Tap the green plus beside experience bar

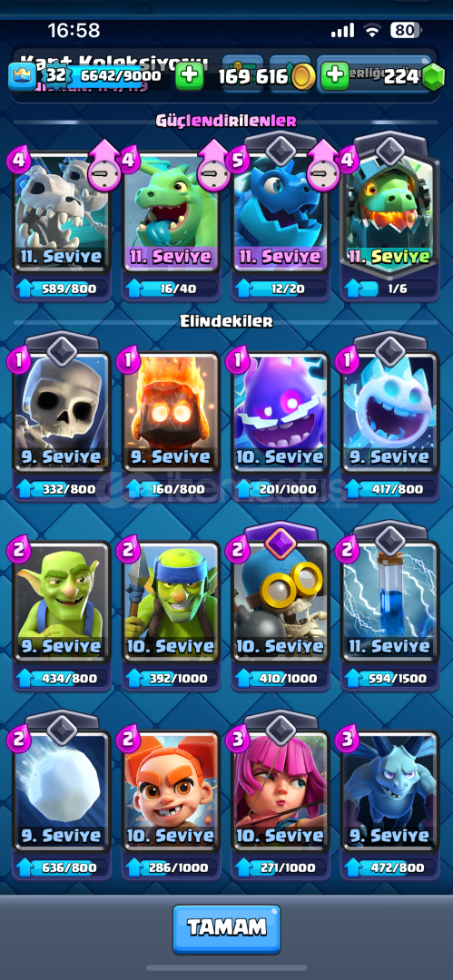pos(189,77)
